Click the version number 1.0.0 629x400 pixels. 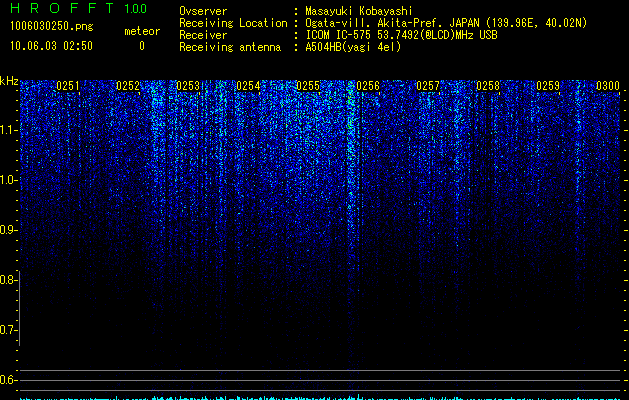pyautogui.click(x=135, y=8)
